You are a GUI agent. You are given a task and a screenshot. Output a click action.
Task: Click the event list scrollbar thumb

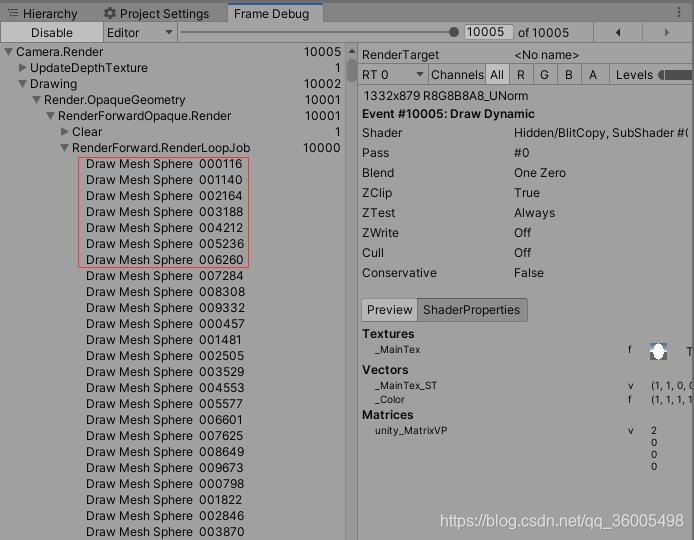coord(352,71)
